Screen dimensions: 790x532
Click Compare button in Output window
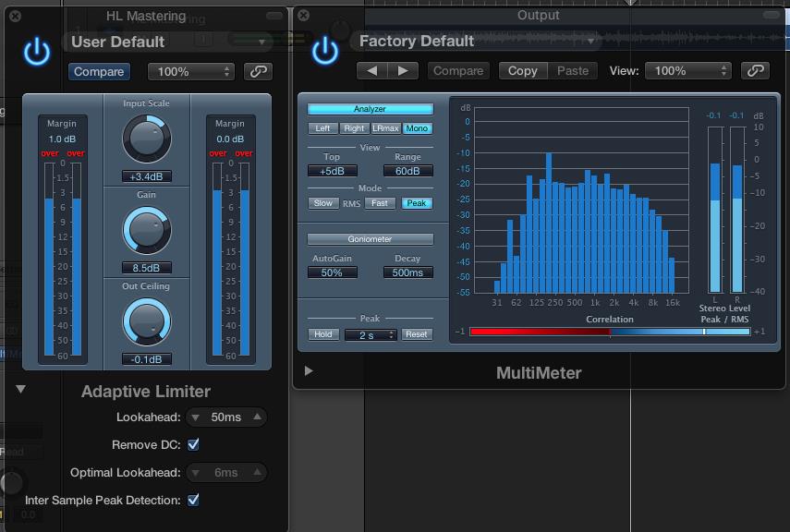(458, 70)
